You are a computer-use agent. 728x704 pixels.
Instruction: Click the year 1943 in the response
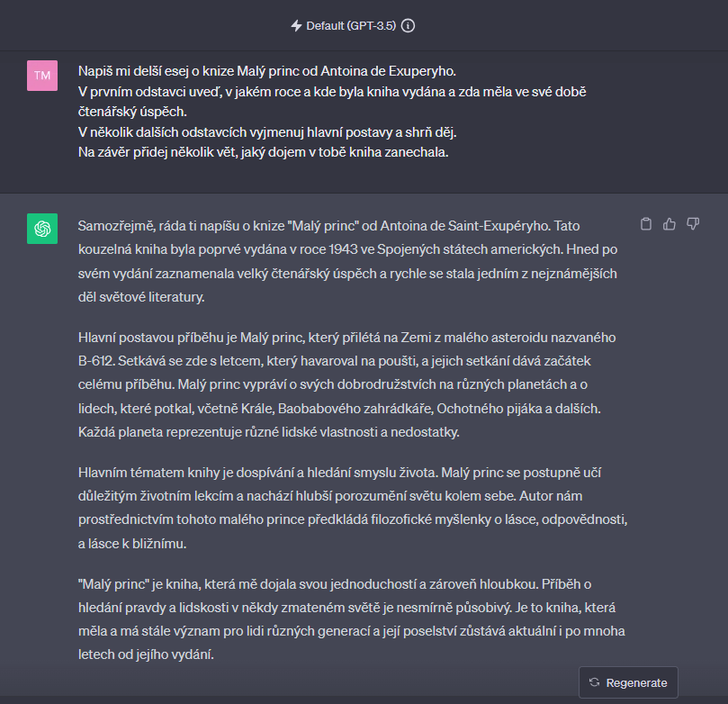pyautogui.click(x=343, y=249)
